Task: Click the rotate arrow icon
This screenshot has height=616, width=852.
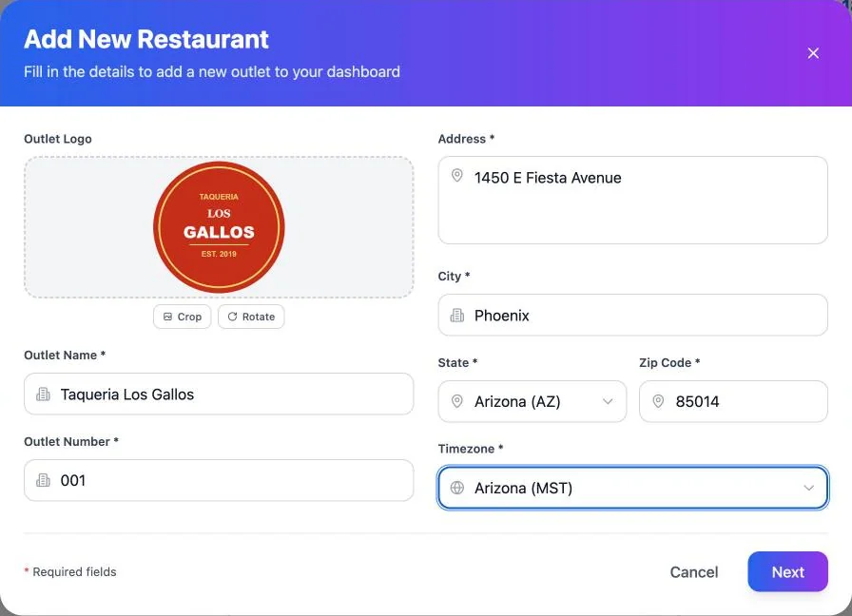Action: (x=232, y=317)
